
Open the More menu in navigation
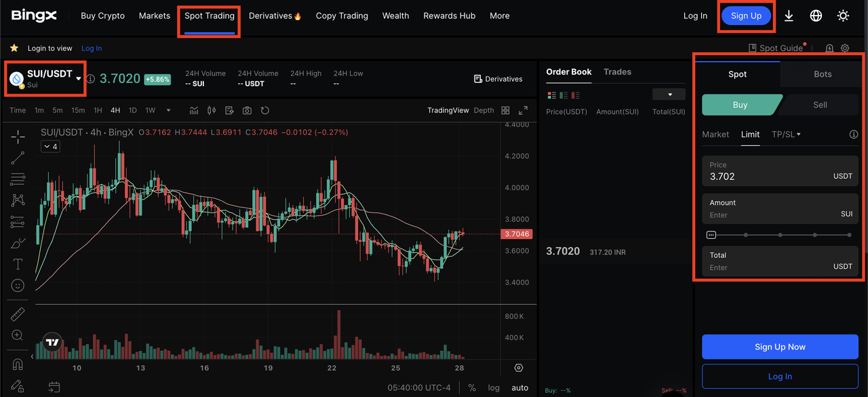pos(500,16)
